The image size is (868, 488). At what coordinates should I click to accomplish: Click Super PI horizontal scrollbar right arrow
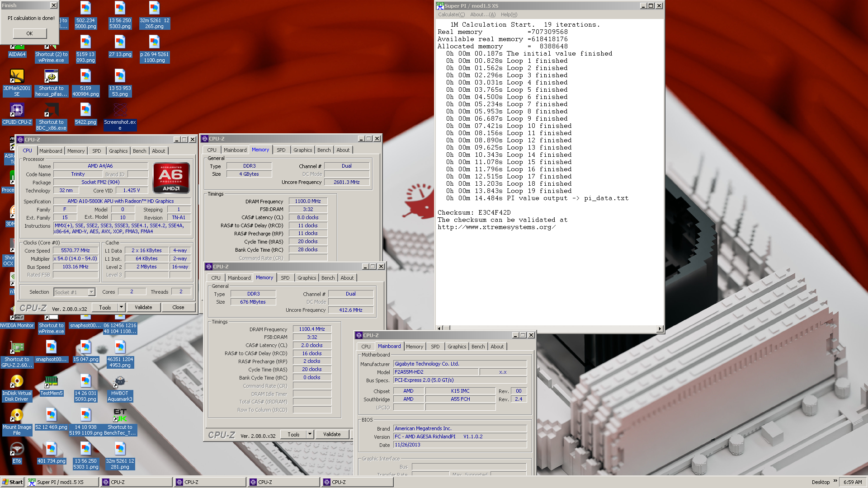tap(660, 328)
